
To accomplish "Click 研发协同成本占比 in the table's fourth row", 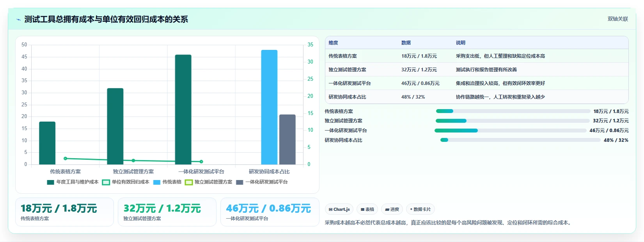I will 347,97.
